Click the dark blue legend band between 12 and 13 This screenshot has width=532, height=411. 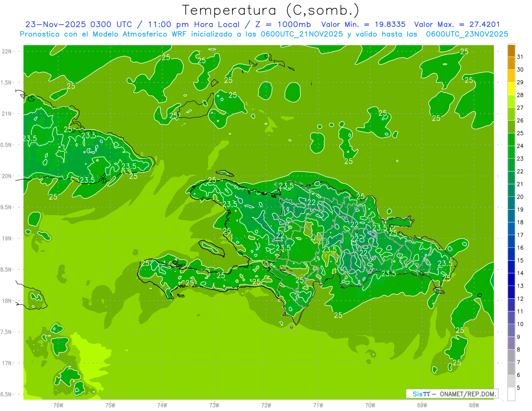[511, 292]
